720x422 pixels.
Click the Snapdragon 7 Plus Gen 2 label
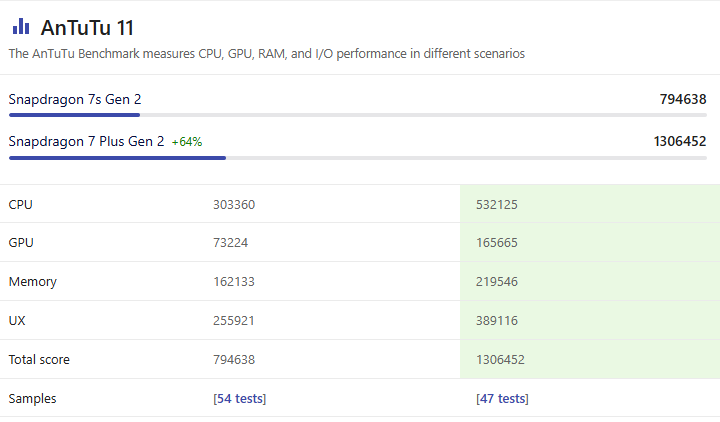click(x=86, y=141)
